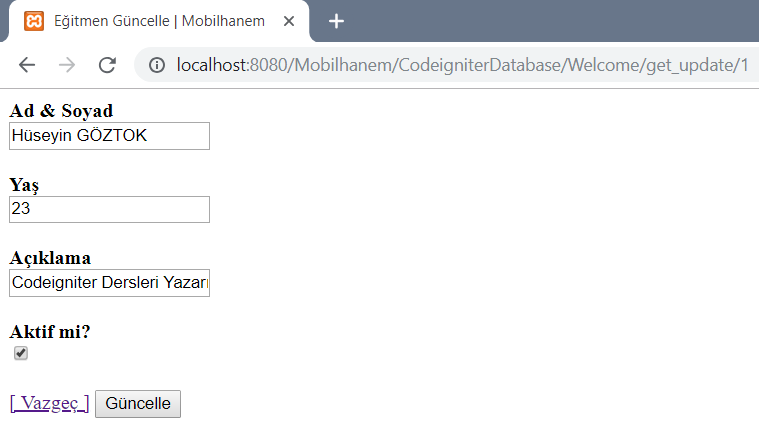Click the Ad & Soyad label
The height and width of the screenshot is (446, 759).
pos(61,111)
